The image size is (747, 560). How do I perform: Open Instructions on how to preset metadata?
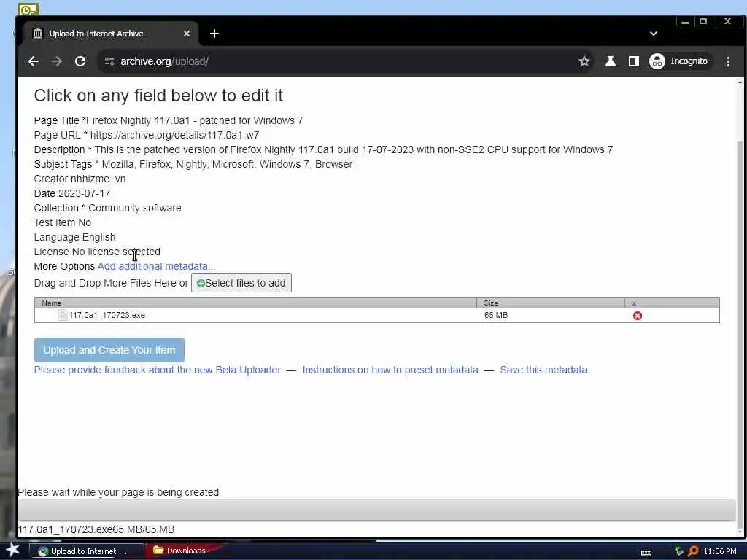pyautogui.click(x=390, y=370)
